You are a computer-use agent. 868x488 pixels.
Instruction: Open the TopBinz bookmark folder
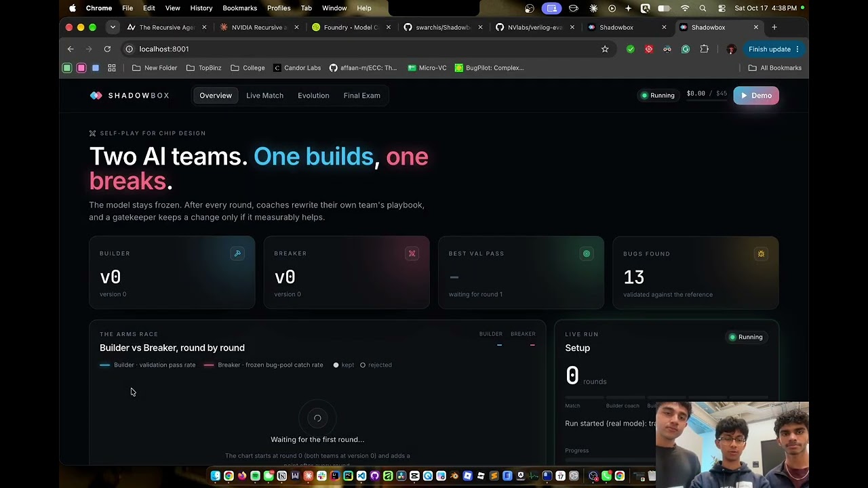click(203, 68)
